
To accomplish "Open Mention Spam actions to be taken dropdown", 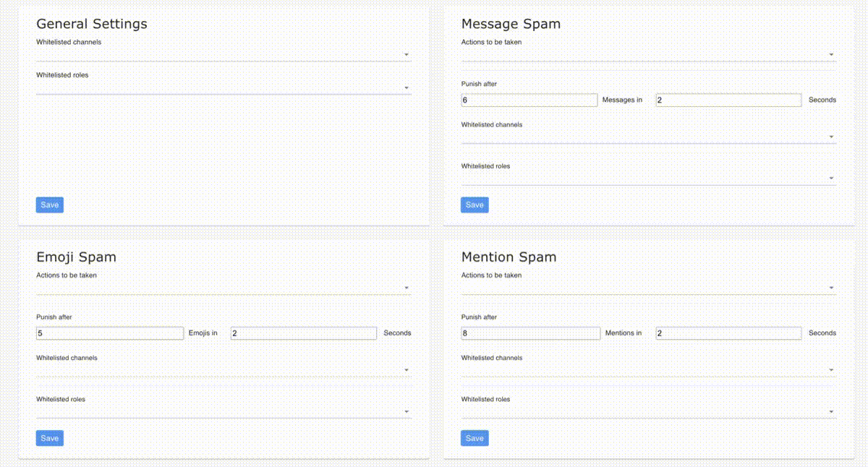I will click(x=648, y=288).
